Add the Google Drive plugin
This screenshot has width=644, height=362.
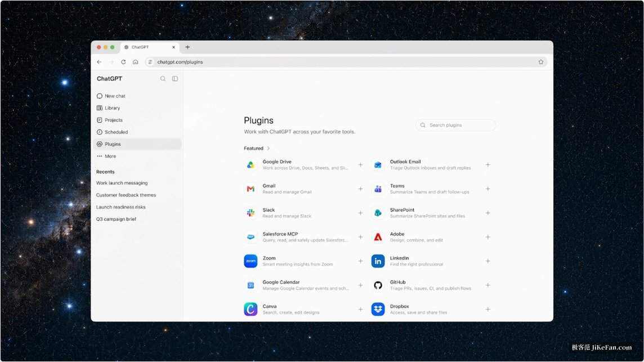tap(360, 165)
